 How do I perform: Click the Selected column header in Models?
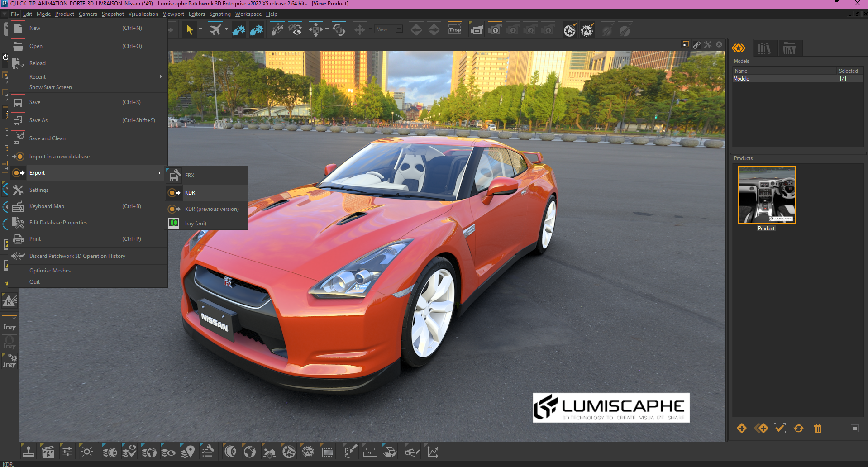click(850, 71)
